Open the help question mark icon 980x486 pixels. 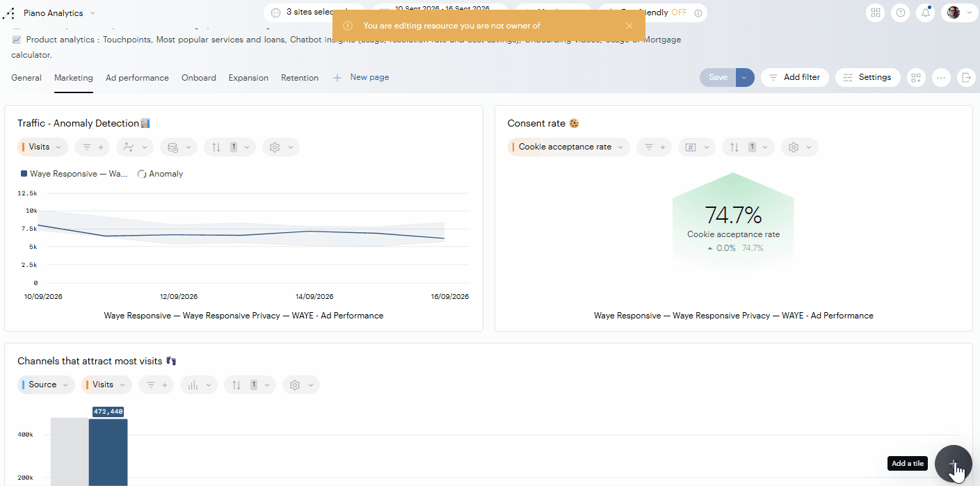901,13
